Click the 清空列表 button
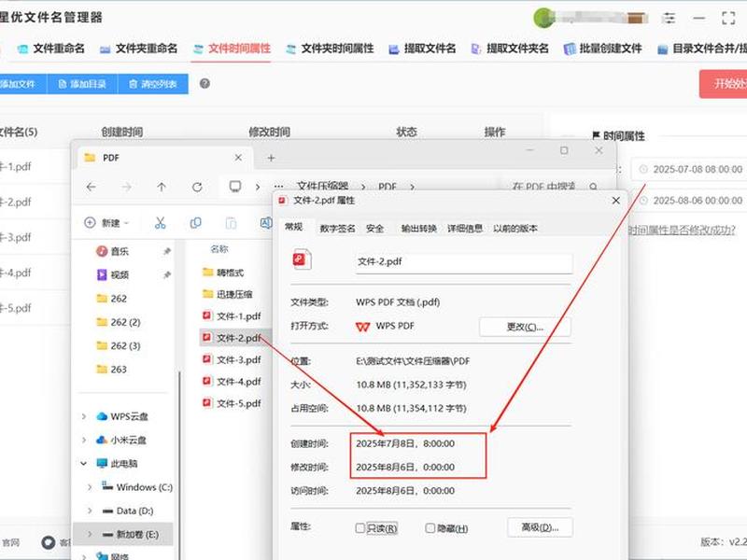 [153, 84]
